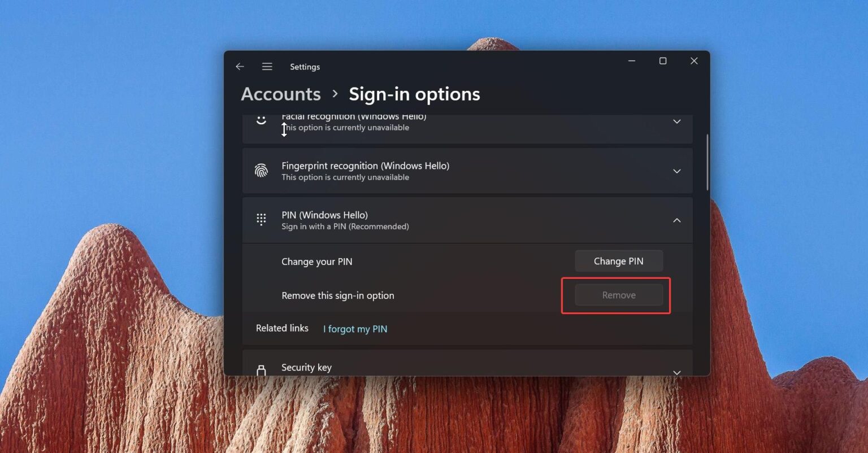Click the highlighted Remove button
Screen dimensions: 868x453
coord(618,294)
